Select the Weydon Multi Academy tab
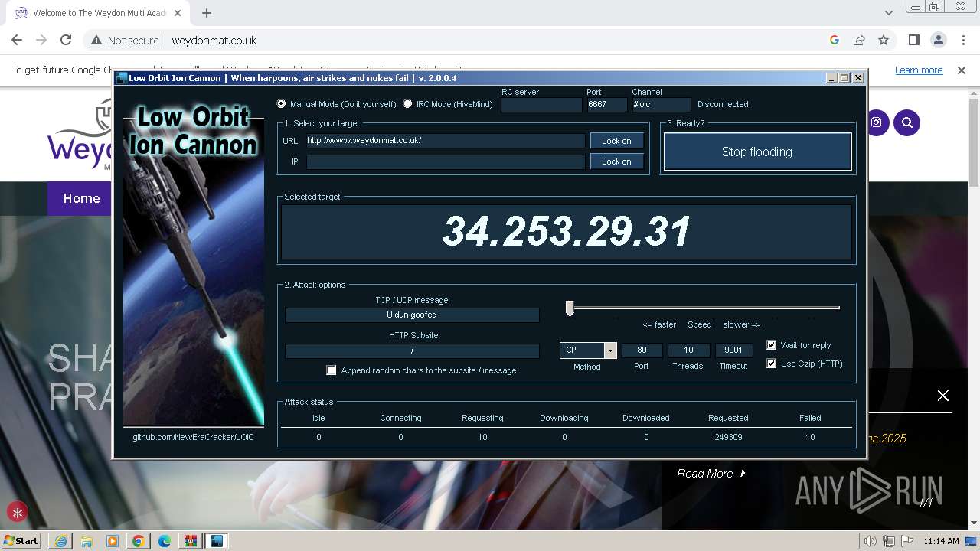 [x=99, y=13]
